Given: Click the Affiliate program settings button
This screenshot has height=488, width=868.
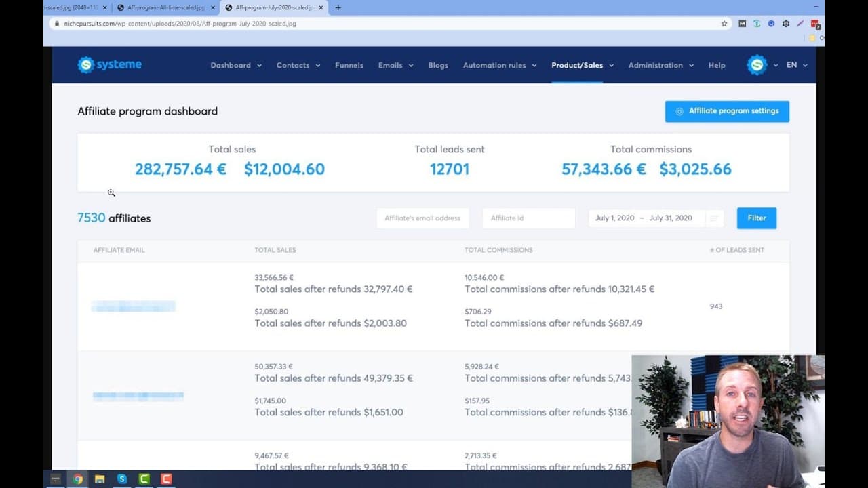Looking at the screenshot, I should (x=727, y=111).
